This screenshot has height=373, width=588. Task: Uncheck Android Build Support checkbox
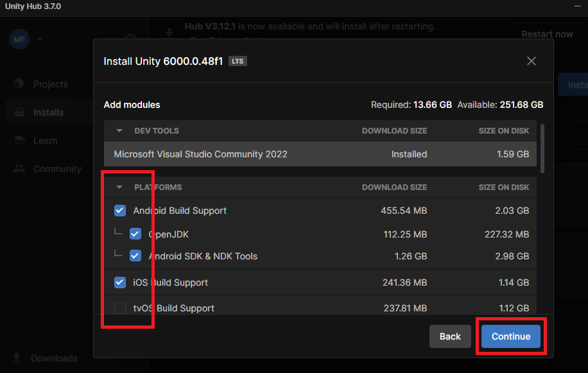point(120,211)
